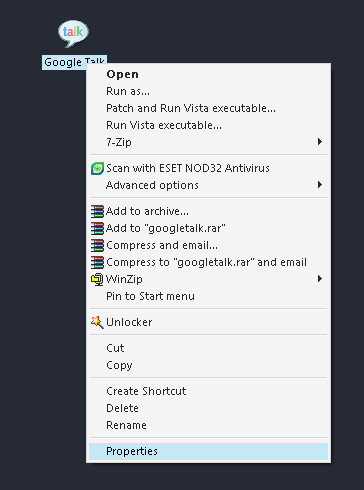Select Properties at the menu bottom

point(208,451)
